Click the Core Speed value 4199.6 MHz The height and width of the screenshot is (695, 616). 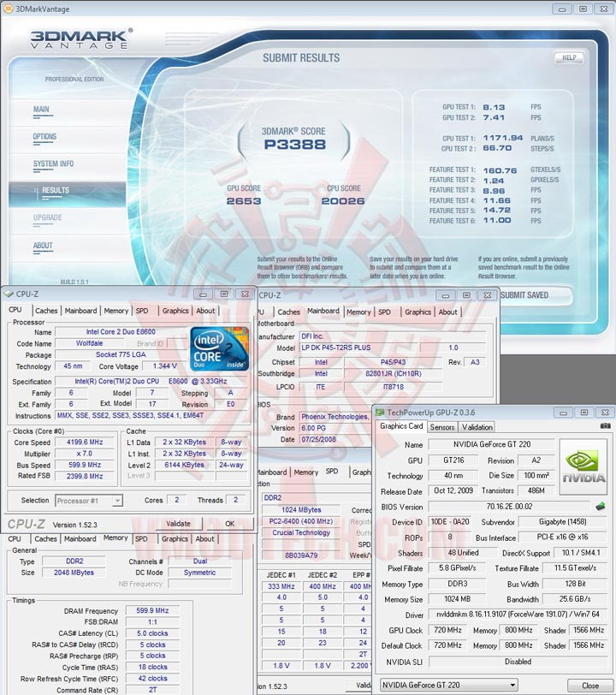pyautogui.click(x=85, y=443)
